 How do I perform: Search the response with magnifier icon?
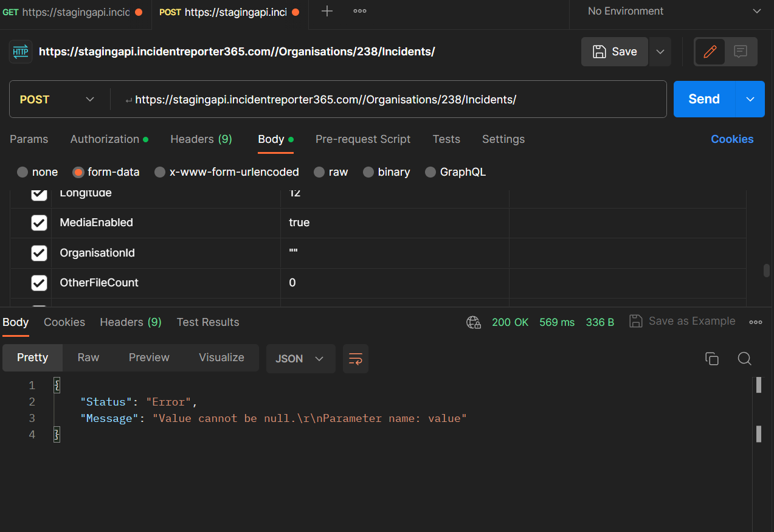point(745,359)
